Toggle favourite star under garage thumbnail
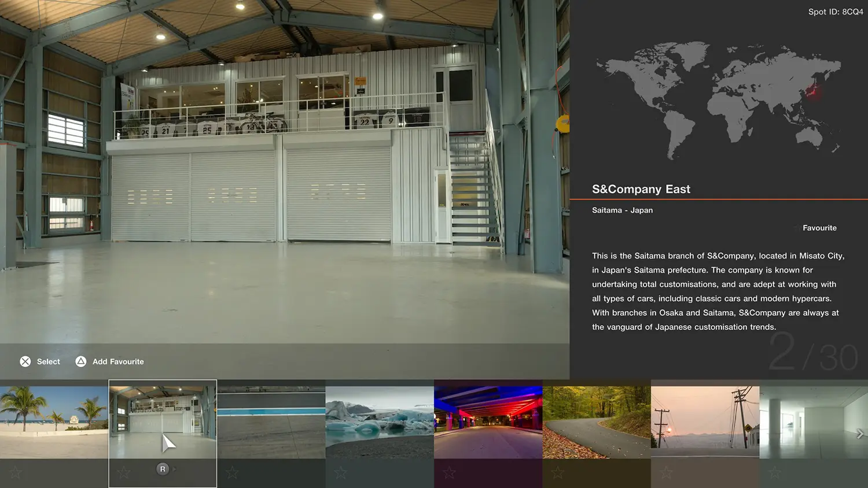This screenshot has height=488, width=868. coord(124,472)
